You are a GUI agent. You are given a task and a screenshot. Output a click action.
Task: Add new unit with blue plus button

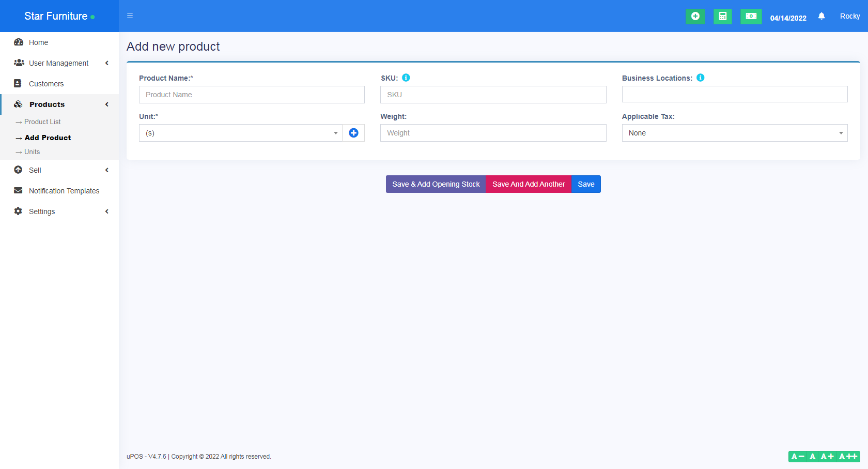353,133
